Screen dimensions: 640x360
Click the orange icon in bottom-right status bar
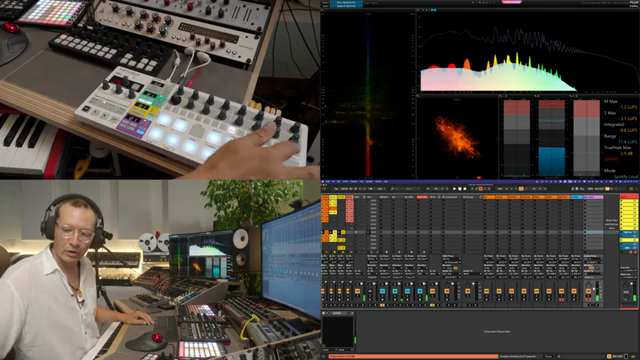[609, 356]
